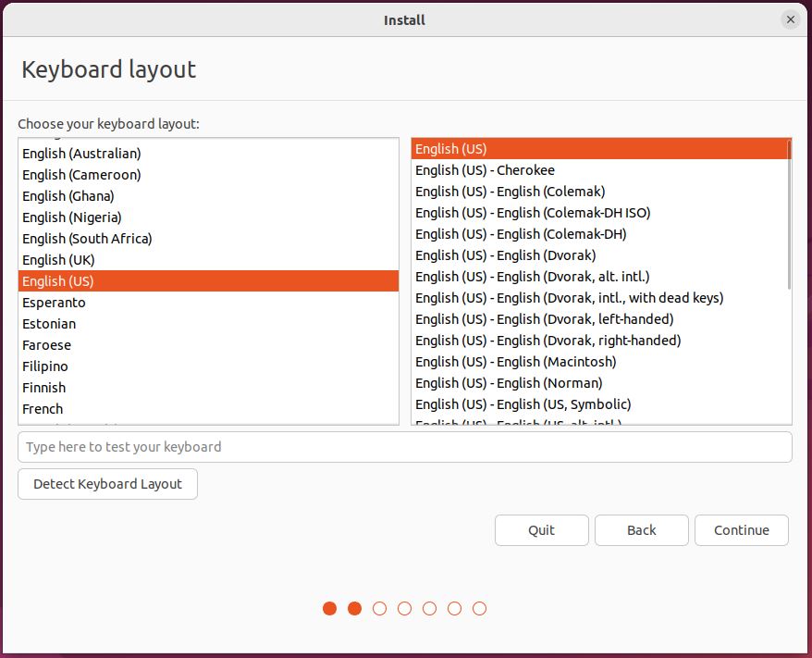This screenshot has width=812, height=658.
Task: Click Continue to proceed with install
Action: pos(741,530)
